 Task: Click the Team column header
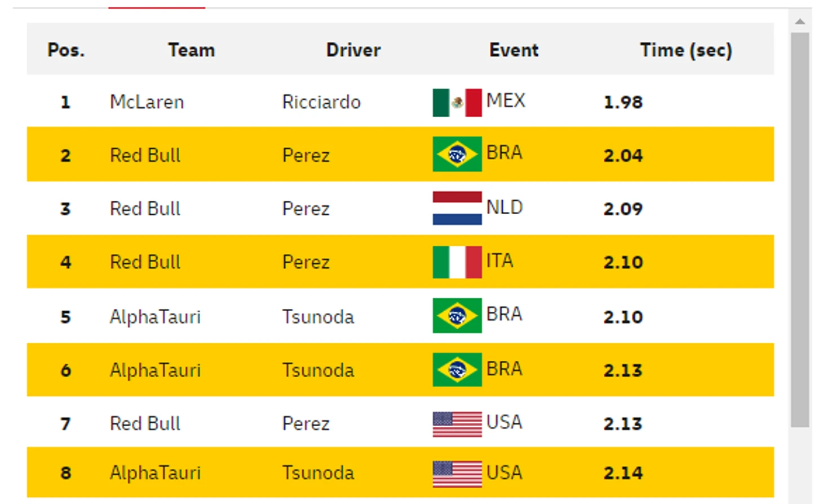click(191, 50)
